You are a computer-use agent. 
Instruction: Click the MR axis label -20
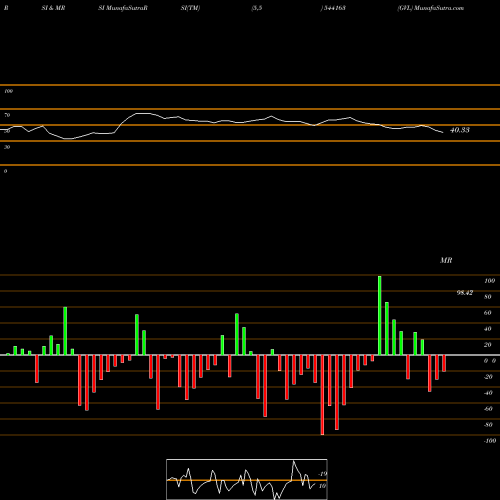click(488, 377)
